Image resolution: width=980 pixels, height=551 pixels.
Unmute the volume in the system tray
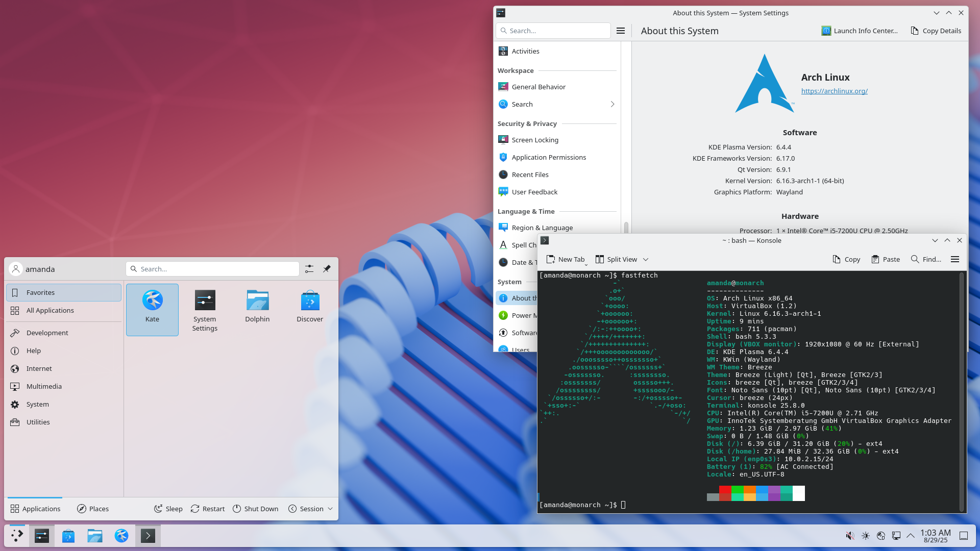pyautogui.click(x=849, y=536)
